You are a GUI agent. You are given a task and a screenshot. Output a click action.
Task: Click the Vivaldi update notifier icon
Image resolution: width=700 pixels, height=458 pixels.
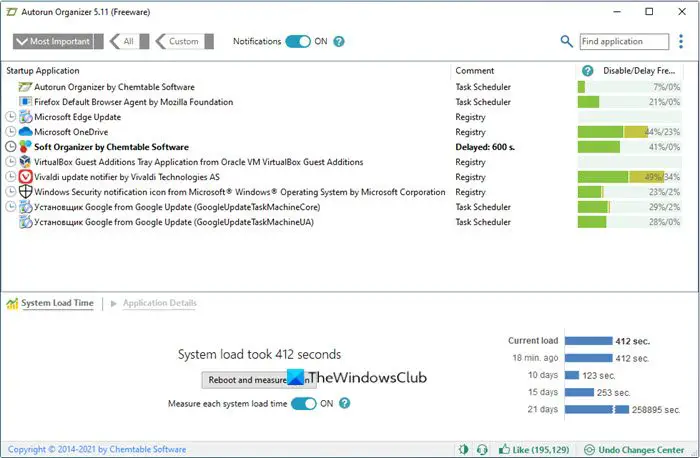[x=25, y=177]
